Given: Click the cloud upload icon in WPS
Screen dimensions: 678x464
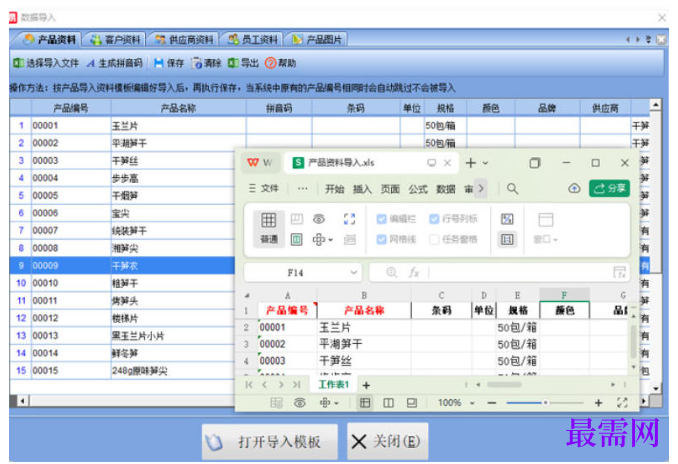Looking at the screenshot, I should click(x=574, y=189).
